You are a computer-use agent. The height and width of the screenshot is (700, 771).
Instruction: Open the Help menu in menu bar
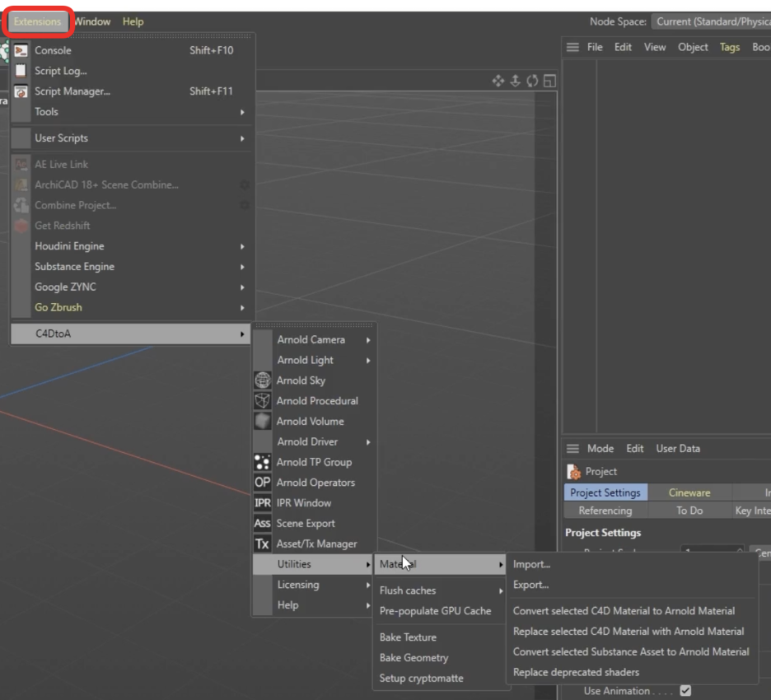pos(133,21)
